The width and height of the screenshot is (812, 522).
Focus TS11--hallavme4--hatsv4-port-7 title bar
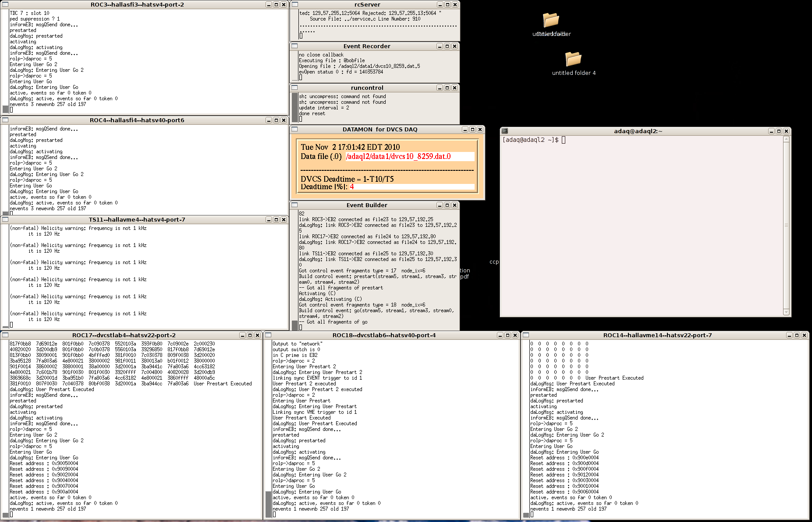pyautogui.click(x=137, y=219)
